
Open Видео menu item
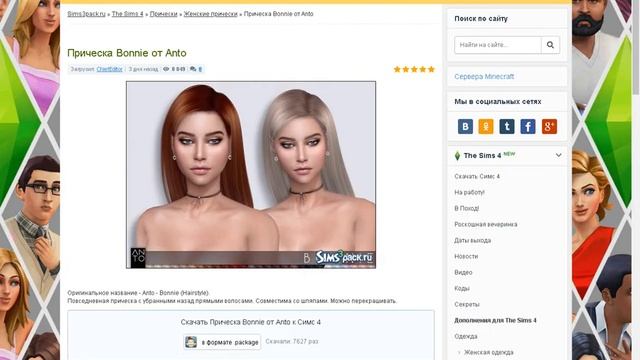point(463,272)
